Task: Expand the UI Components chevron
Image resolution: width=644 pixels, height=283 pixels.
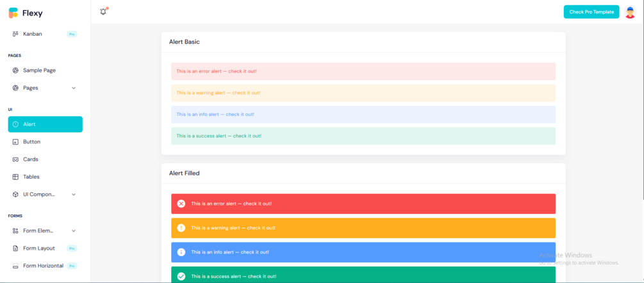Action: pos(74,195)
